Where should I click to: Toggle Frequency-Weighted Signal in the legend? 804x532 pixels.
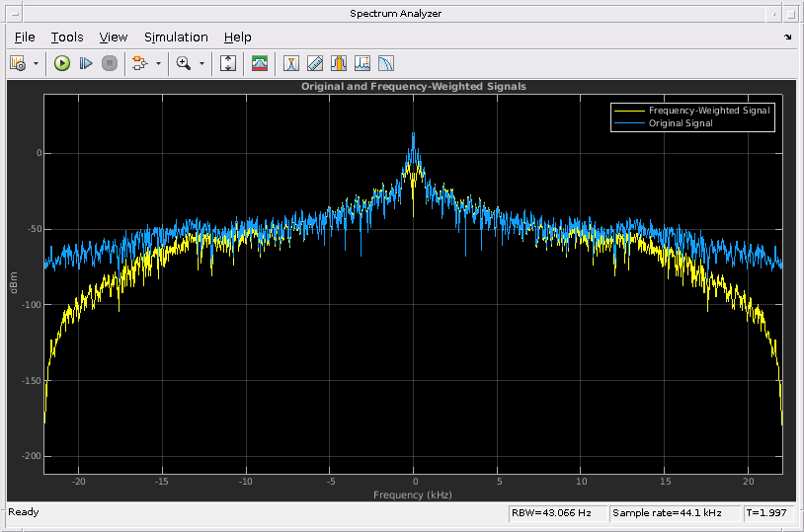click(x=709, y=111)
